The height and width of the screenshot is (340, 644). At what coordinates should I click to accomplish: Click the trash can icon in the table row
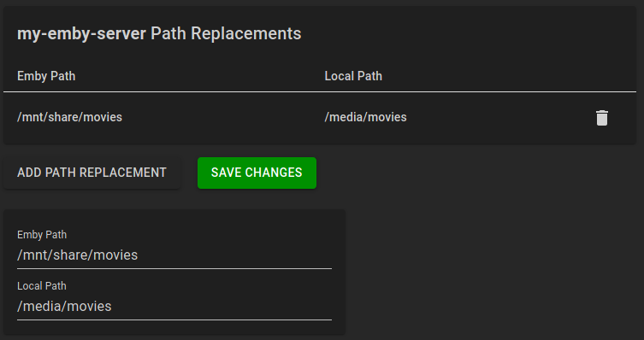(x=602, y=118)
